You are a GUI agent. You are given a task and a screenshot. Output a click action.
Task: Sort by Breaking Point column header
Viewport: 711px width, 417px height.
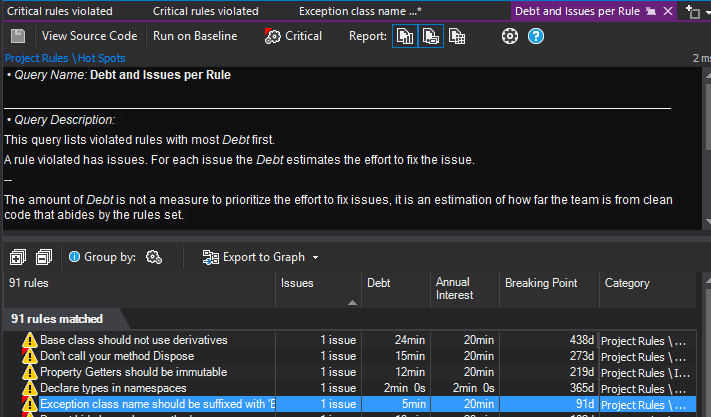pos(549,290)
